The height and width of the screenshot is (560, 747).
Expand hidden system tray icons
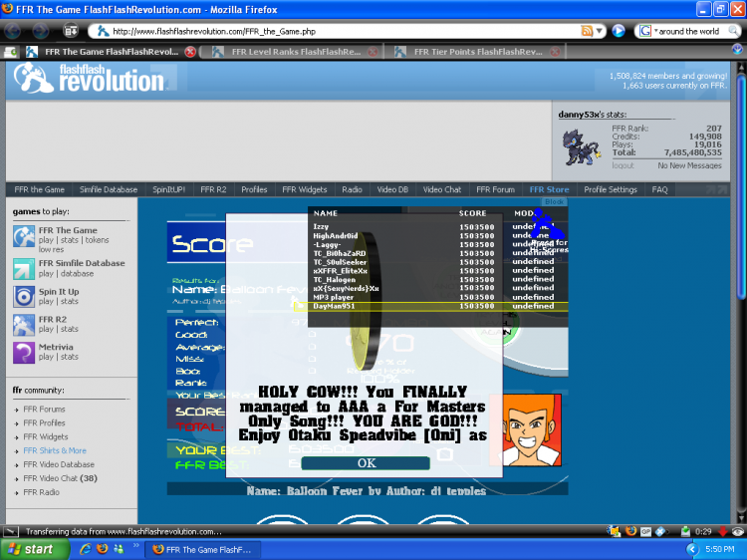tap(692, 549)
